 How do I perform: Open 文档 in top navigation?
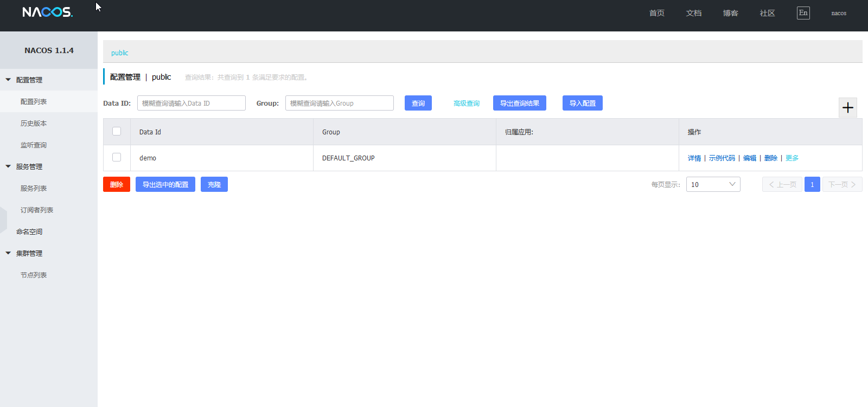tap(694, 13)
